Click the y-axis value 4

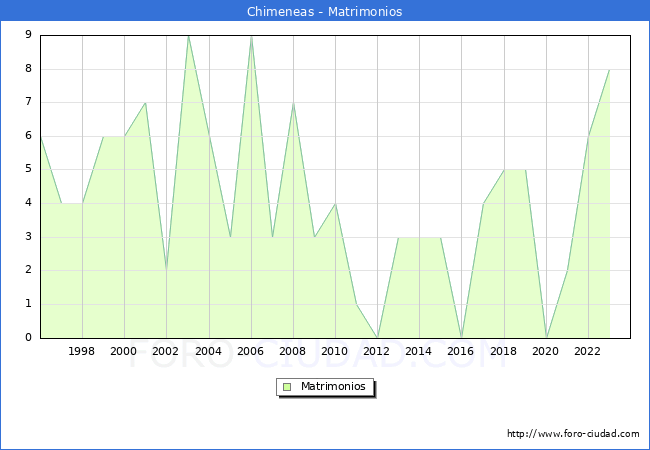28,203
